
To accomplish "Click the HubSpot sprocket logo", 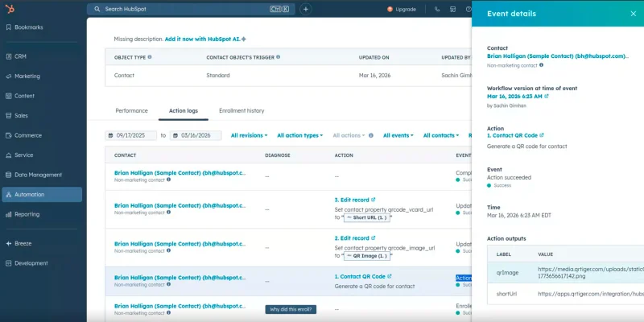I will [x=10, y=9].
